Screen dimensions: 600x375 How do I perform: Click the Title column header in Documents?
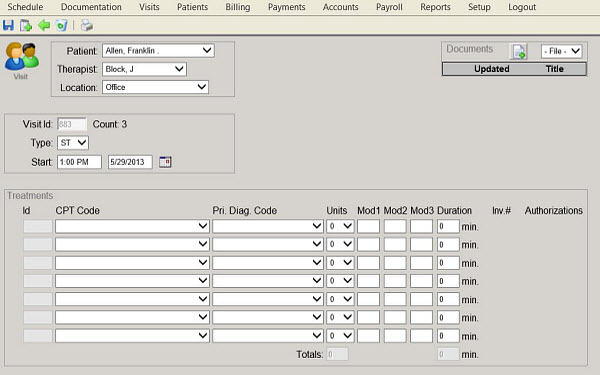[554, 69]
